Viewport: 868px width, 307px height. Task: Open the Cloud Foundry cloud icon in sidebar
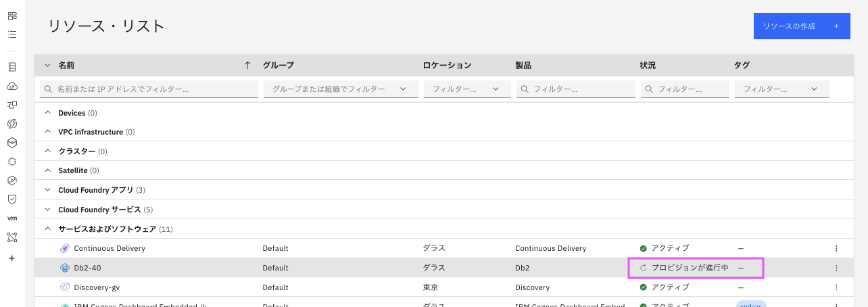tap(12, 86)
